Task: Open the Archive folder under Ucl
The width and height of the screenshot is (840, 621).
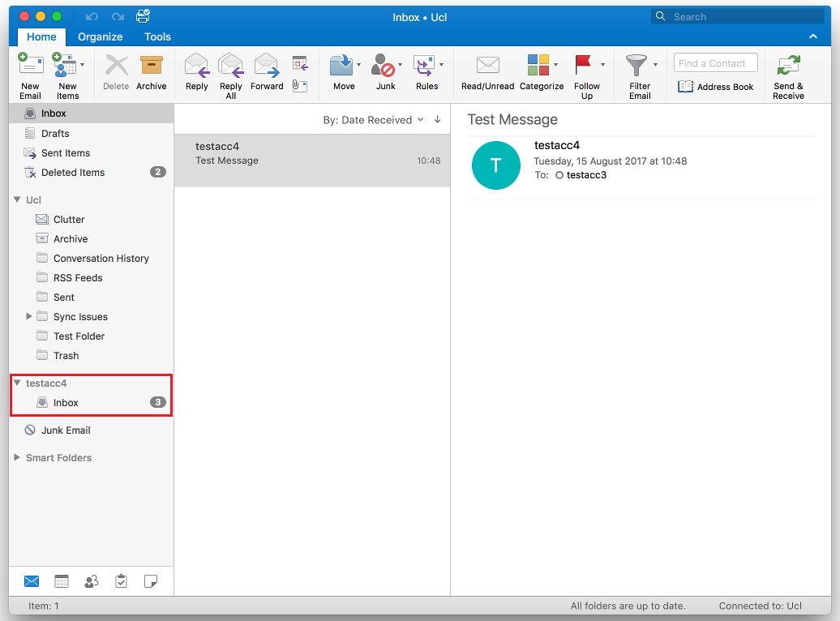Action: coord(92,239)
